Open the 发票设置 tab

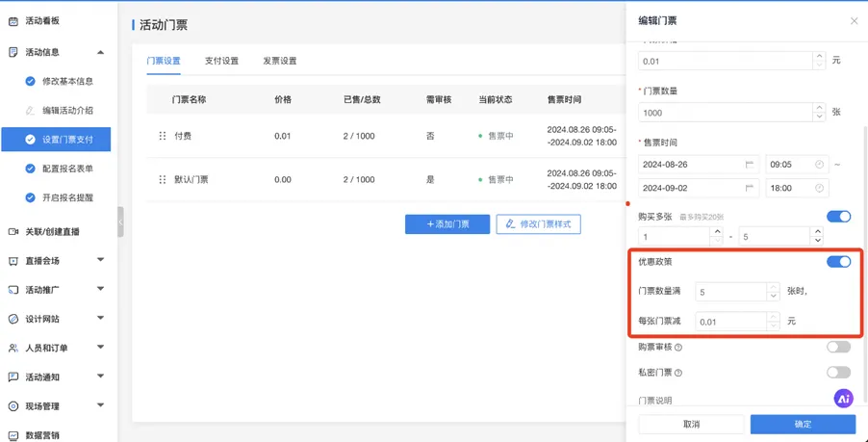point(280,61)
